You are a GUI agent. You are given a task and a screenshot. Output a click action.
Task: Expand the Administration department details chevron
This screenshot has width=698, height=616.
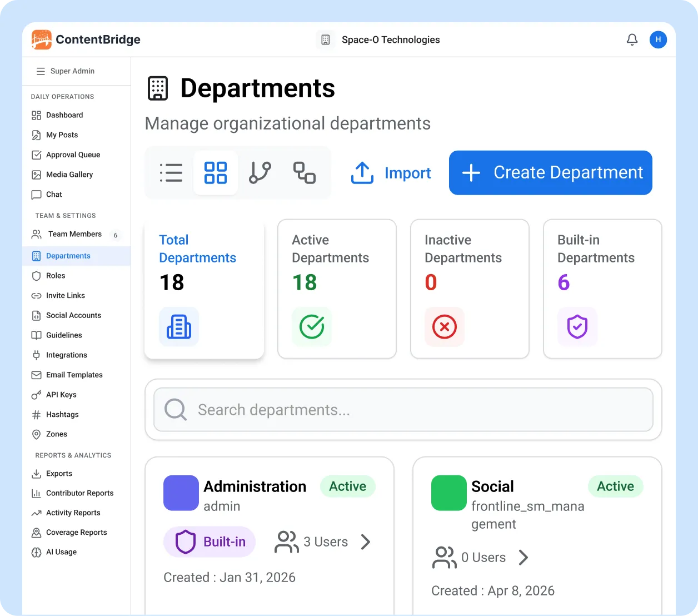click(x=366, y=542)
